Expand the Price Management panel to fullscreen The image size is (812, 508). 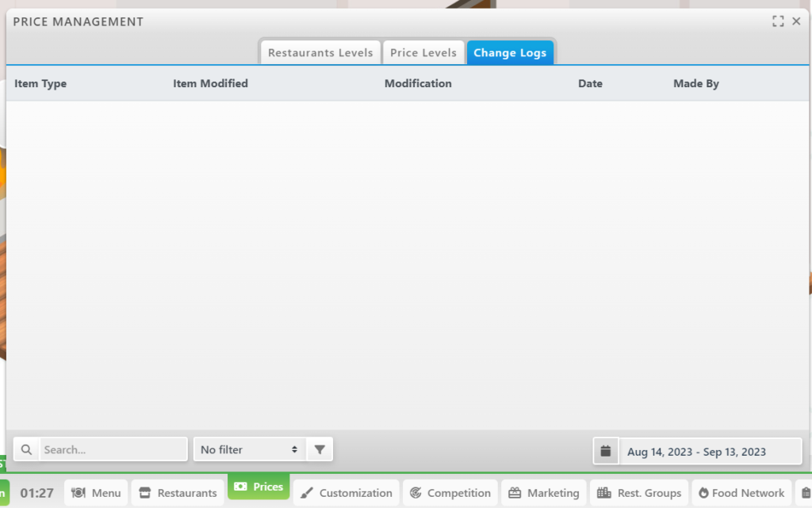(778, 21)
